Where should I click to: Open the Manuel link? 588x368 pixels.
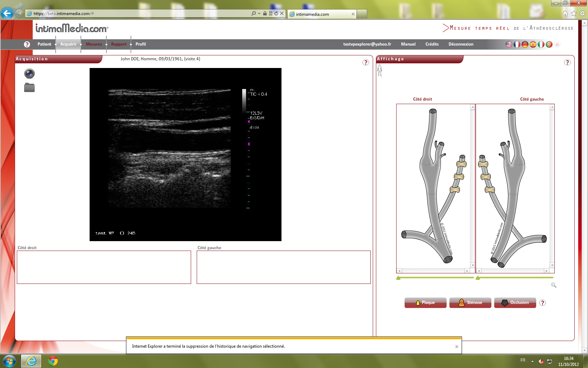[408, 44]
